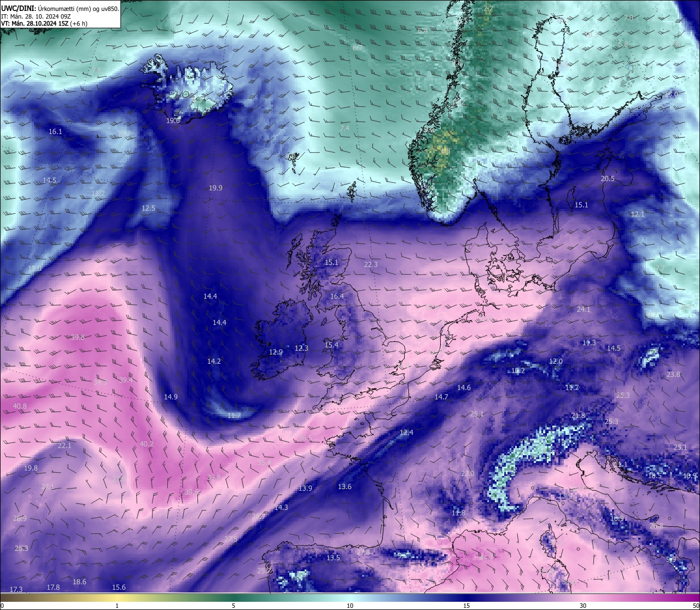This screenshot has height=610, width=700.
Task: Click the 40.8 value near the left edge
Action: (x=20, y=406)
